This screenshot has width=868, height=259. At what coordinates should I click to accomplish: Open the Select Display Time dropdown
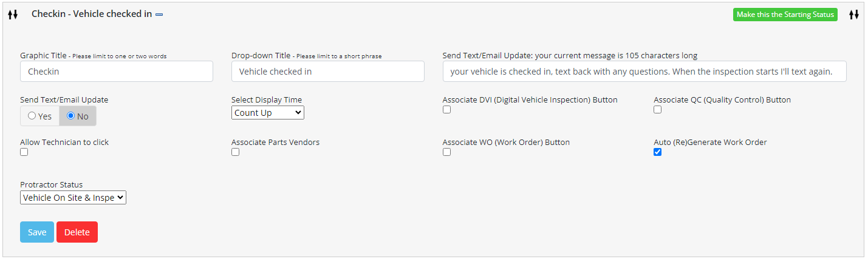267,113
